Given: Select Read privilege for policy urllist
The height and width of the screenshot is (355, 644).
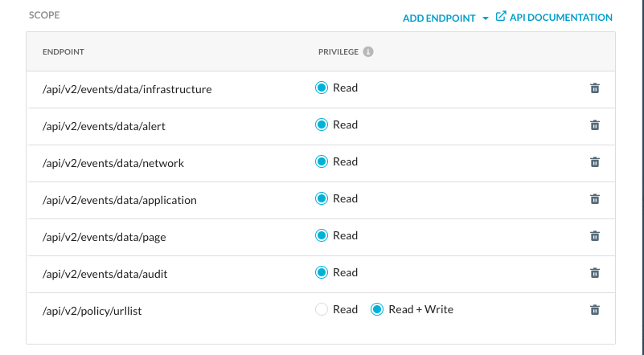Looking at the screenshot, I should click(322, 310).
